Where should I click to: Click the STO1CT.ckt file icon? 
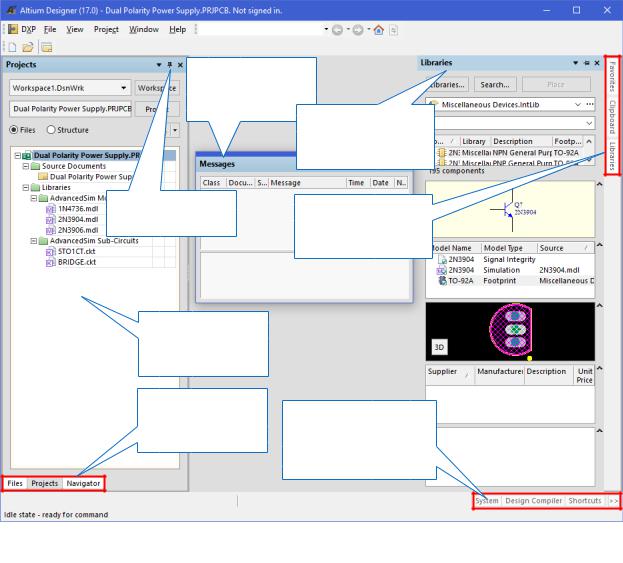click(x=50, y=252)
